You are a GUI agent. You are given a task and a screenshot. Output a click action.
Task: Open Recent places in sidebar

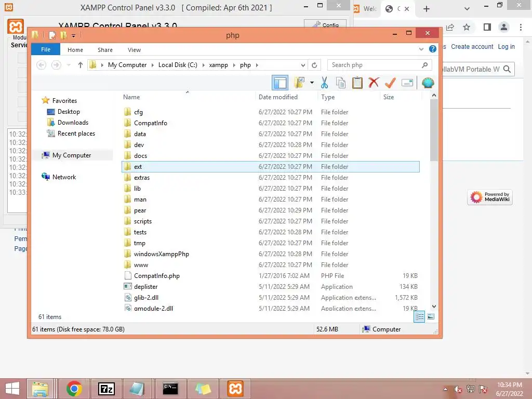point(76,134)
